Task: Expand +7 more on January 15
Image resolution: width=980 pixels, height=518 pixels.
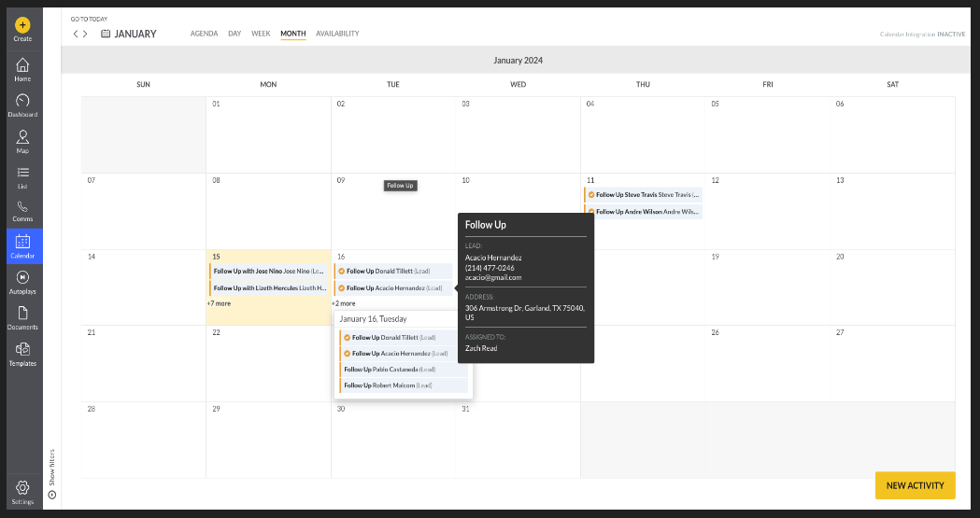Action: coord(219,303)
